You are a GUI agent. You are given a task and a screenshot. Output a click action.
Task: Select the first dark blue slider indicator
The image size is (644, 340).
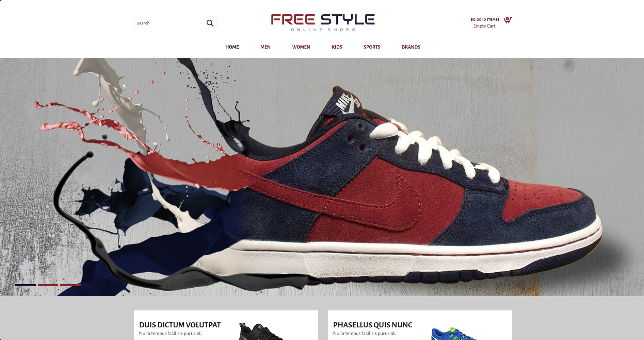(26, 285)
